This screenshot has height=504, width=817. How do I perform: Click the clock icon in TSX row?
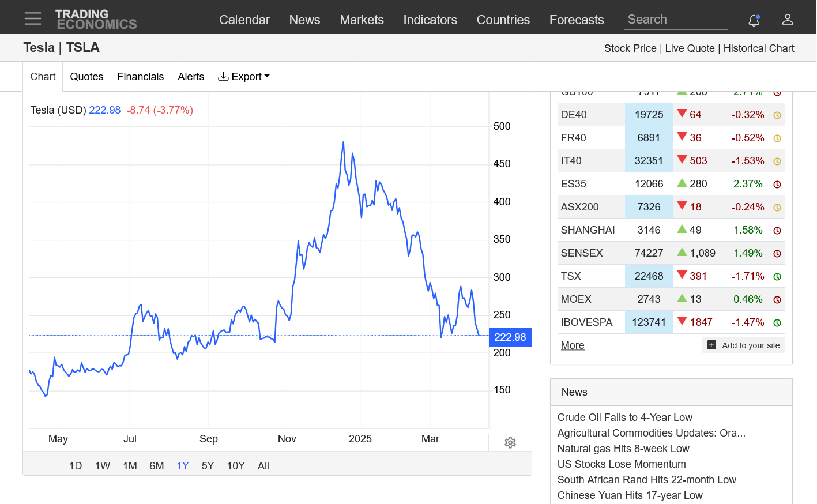777,277
